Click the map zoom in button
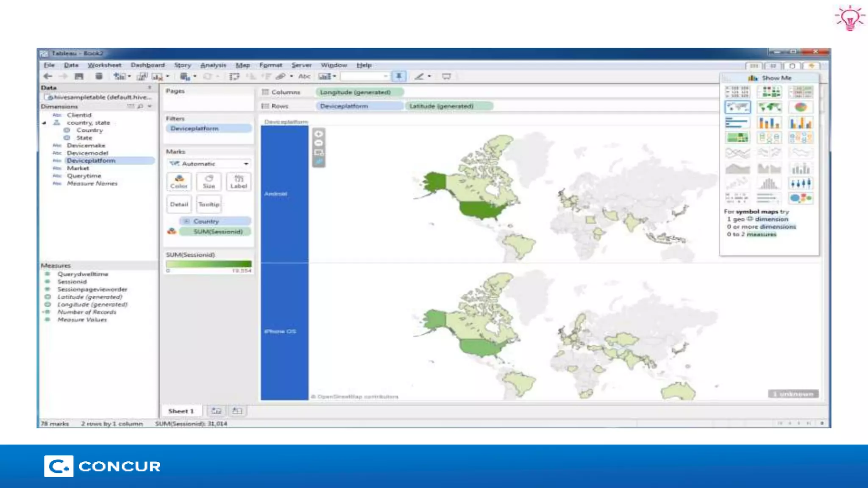This screenshot has width=868, height=488. 319,134
